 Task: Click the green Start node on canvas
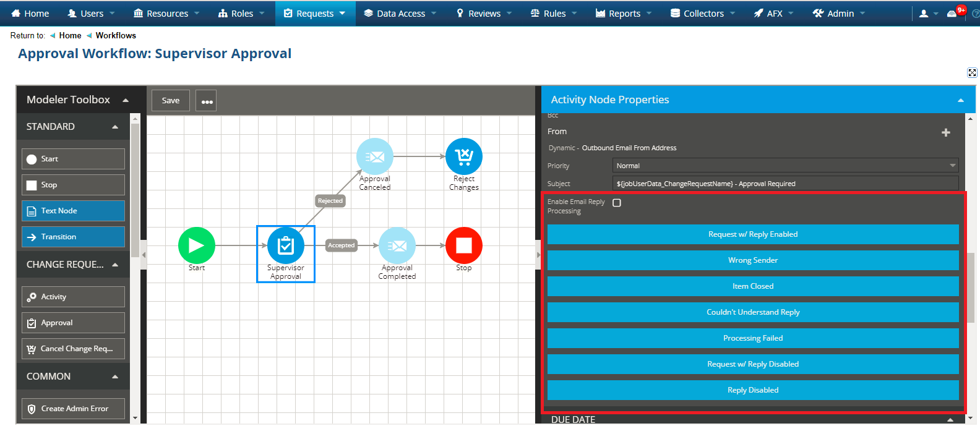pos(196,245)
